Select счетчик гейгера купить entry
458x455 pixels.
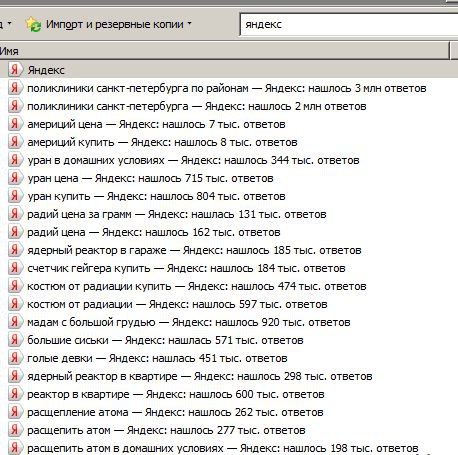click(186, 268)
